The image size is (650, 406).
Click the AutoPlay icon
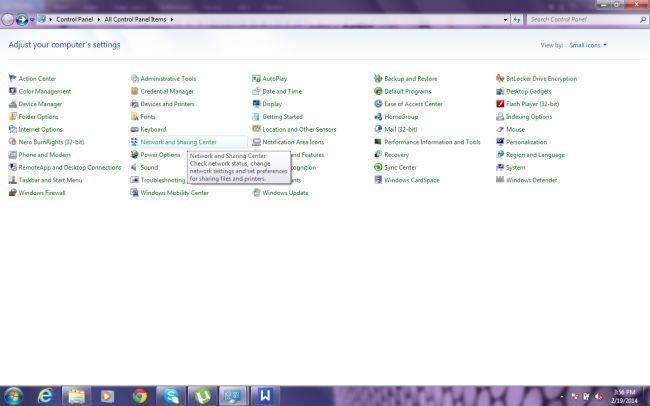pos(256,78)
